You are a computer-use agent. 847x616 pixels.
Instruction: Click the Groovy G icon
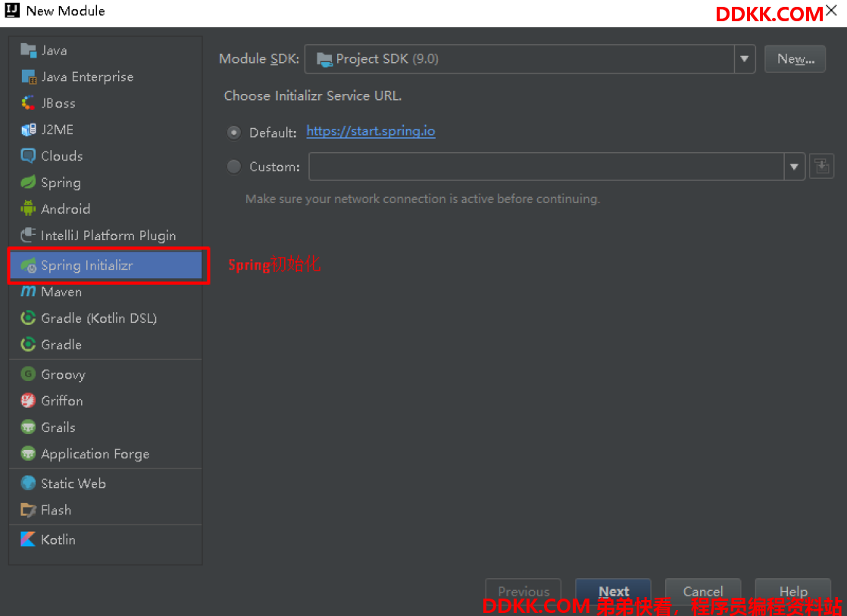(28, 374)
